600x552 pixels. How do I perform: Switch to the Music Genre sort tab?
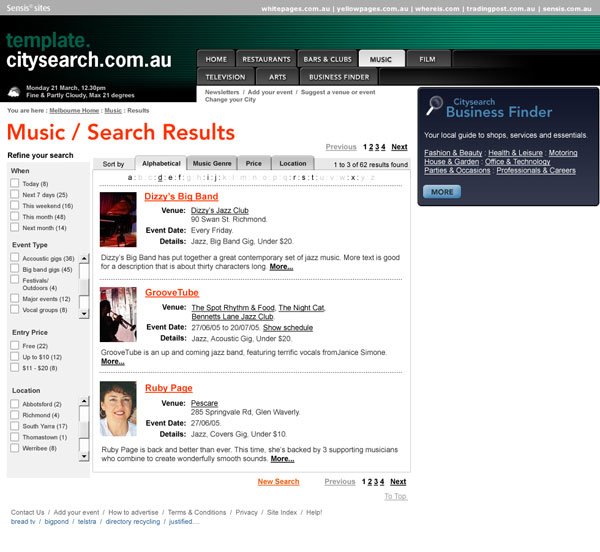coord(212,163)
